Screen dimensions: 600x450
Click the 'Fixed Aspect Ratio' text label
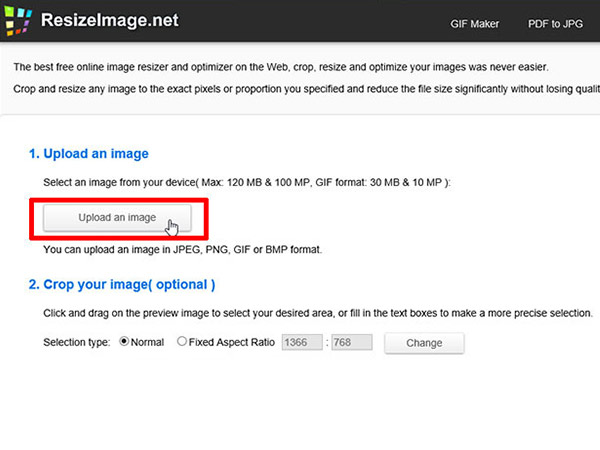[x=232, y=342]
